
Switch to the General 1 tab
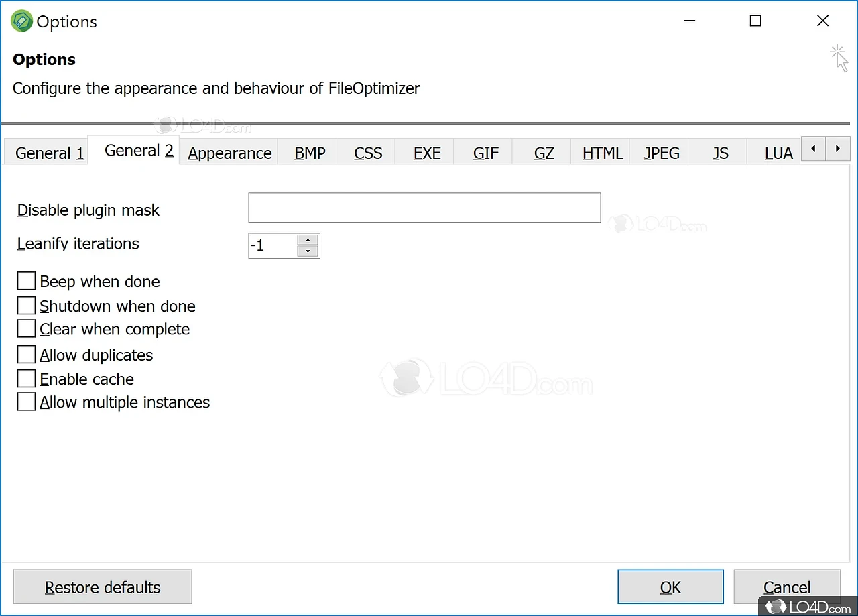pyautogui.click(x=49, y=153)
